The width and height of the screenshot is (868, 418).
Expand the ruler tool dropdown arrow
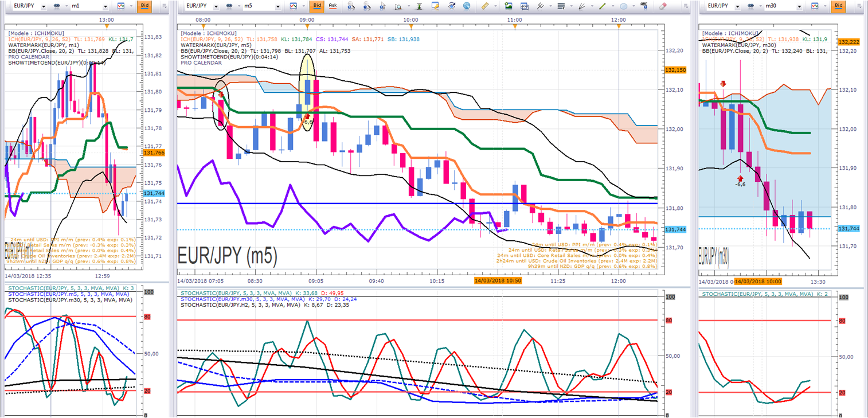click(x=494, y=6)
